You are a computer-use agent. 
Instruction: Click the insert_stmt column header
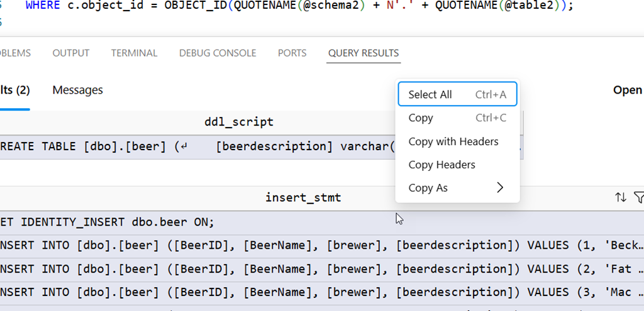(x=303, y=198)
